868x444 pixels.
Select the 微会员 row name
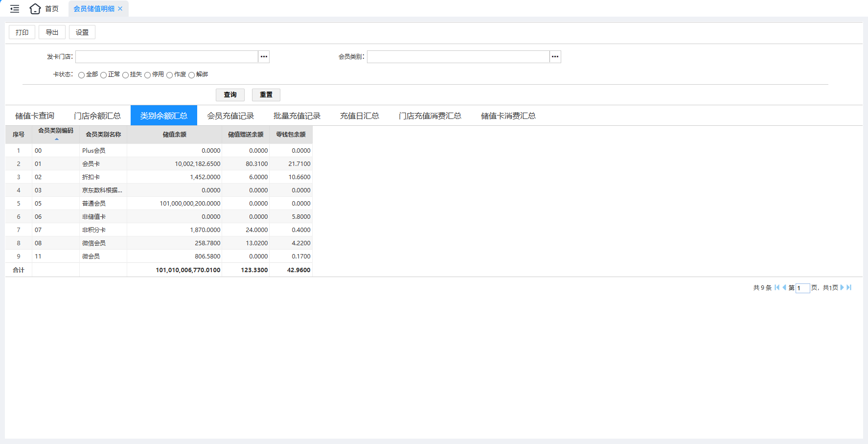tap(91, 257)
